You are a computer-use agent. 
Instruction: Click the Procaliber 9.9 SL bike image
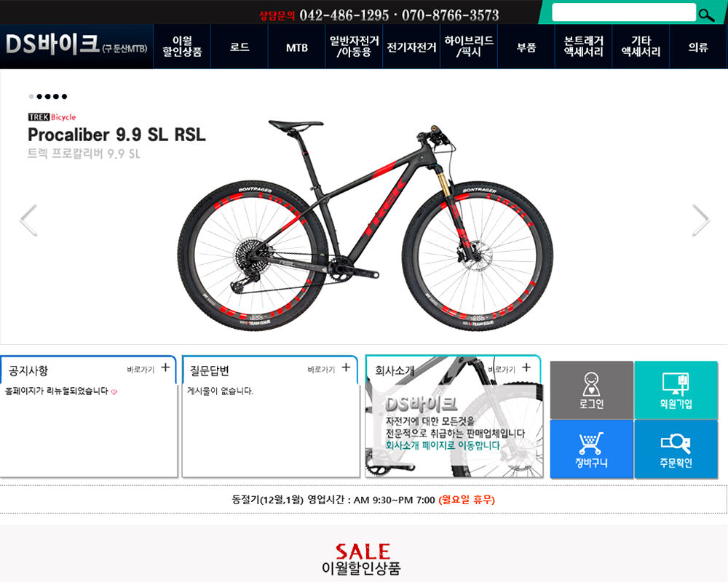click(365, 228)
